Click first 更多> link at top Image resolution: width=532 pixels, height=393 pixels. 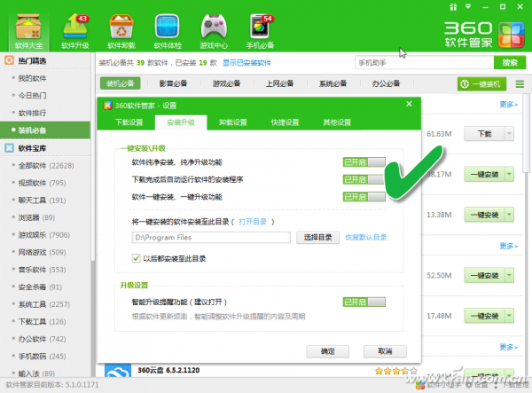pyautogui.click(x=509, y=104)
